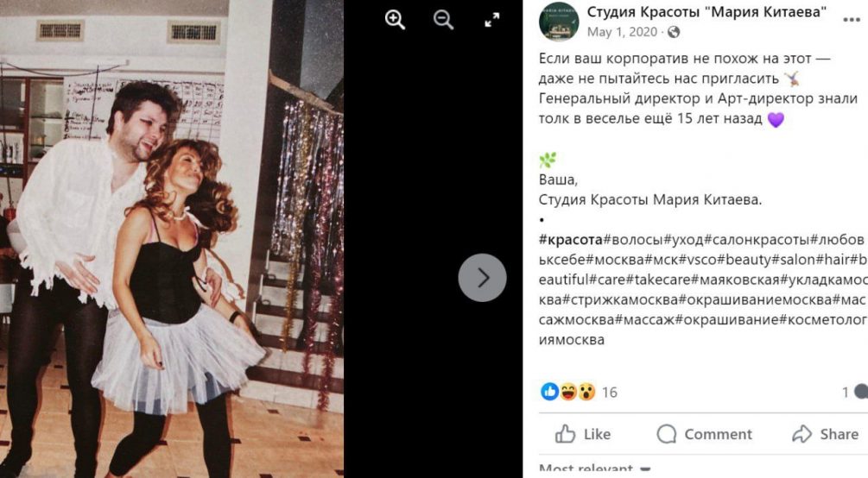Screen dimensions: 868x478
Task: Click the dancing couple photo
Action: click(x=172, y=239)
